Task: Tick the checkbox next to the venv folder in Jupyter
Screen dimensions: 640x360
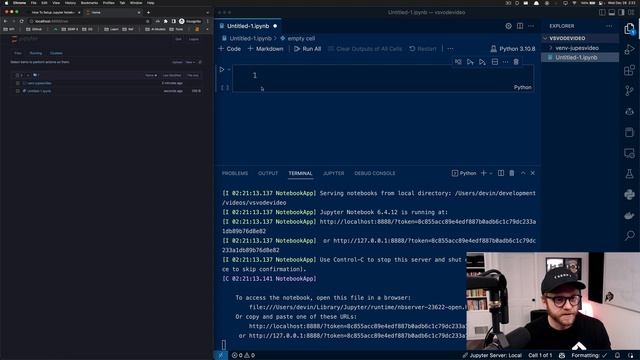Action: point(18,83)
